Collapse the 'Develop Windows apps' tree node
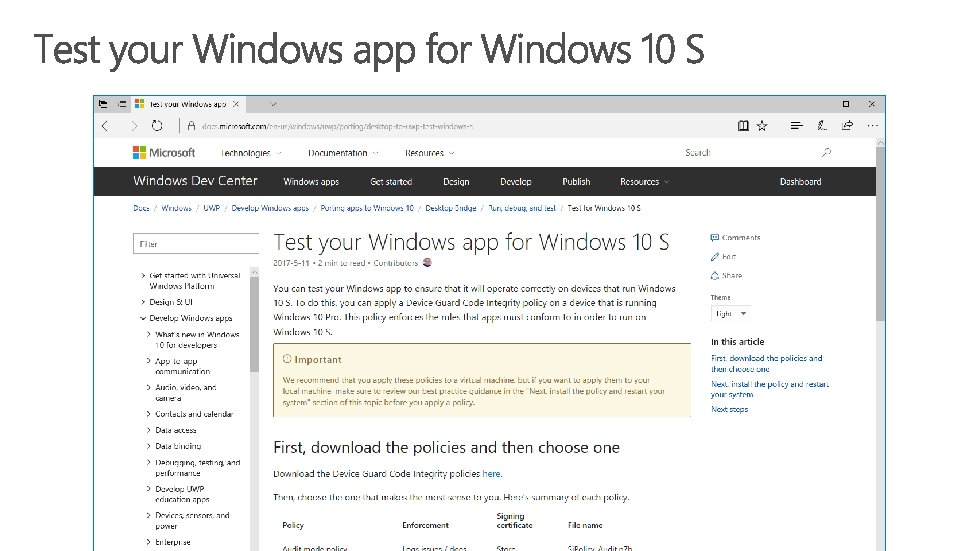Screen dimensions: 979x551 click(143, 318)
